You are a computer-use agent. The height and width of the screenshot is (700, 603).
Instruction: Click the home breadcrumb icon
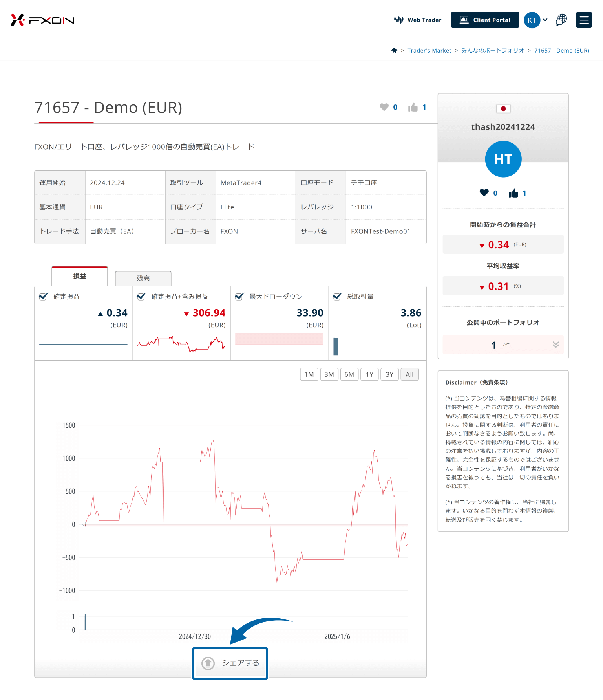394,50
